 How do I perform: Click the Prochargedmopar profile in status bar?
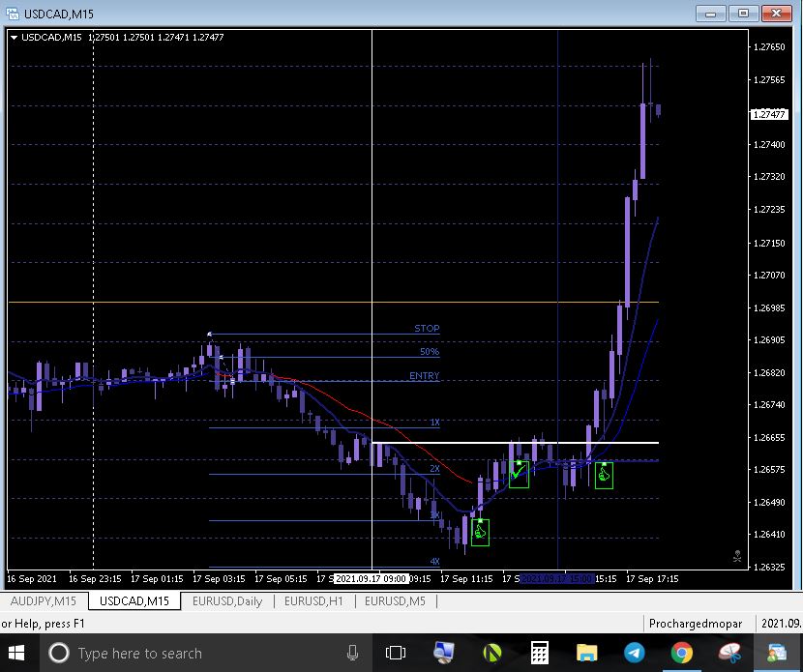pos(695,624)
